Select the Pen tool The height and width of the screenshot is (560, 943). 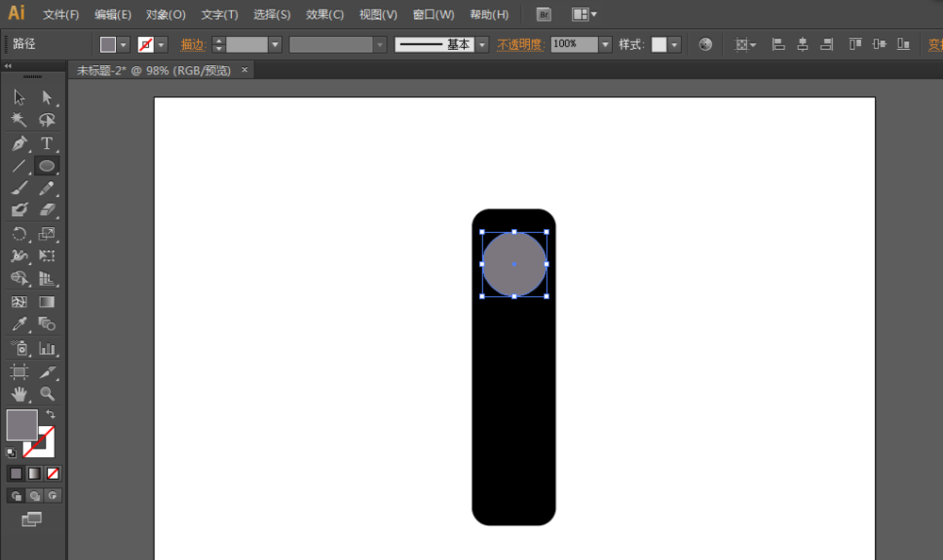tap(19, 143)
